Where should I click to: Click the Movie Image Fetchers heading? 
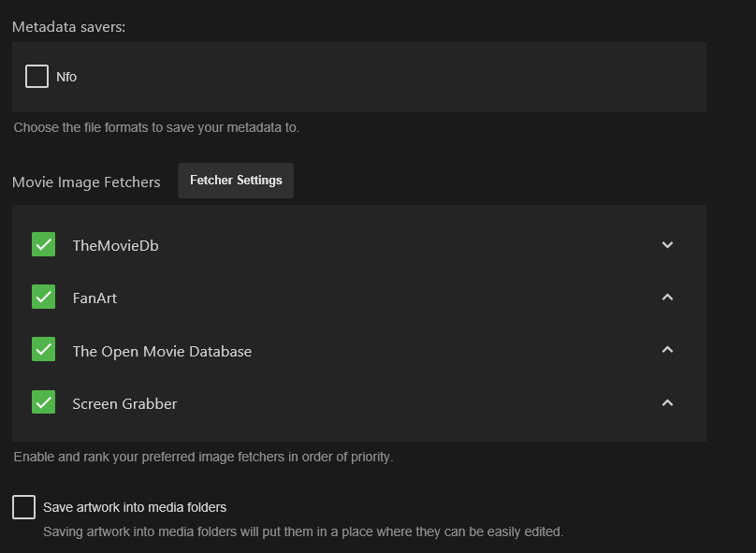click(86, 182)
